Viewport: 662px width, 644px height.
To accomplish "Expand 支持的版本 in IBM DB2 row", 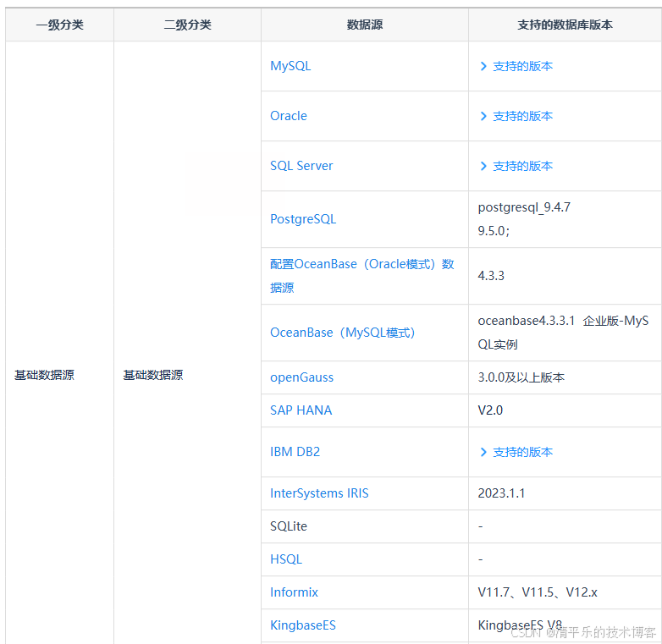I will click(x=516, y=452).
